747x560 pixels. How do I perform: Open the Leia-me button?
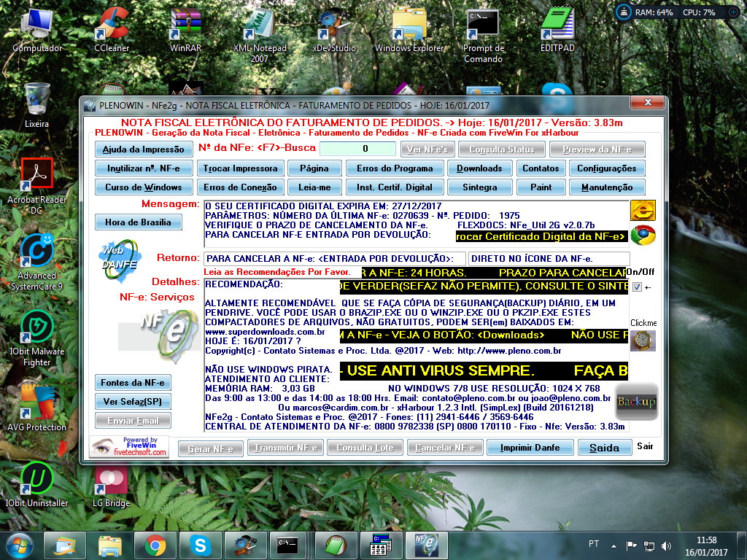(314, 187)
